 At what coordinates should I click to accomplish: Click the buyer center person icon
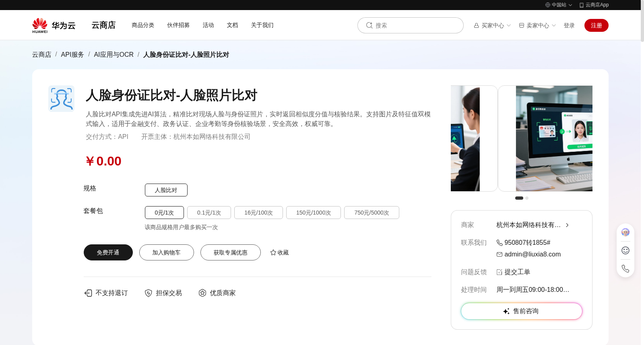(x=477, y=25)
